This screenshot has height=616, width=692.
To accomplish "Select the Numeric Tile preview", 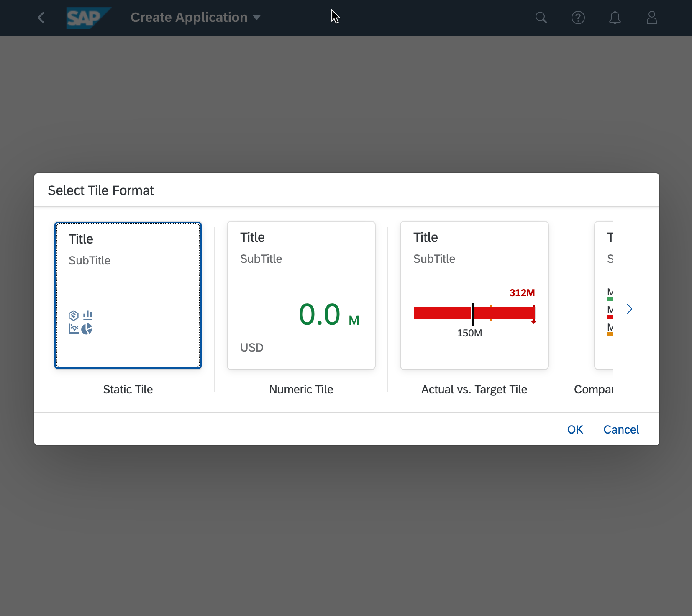I will (301, 295).
